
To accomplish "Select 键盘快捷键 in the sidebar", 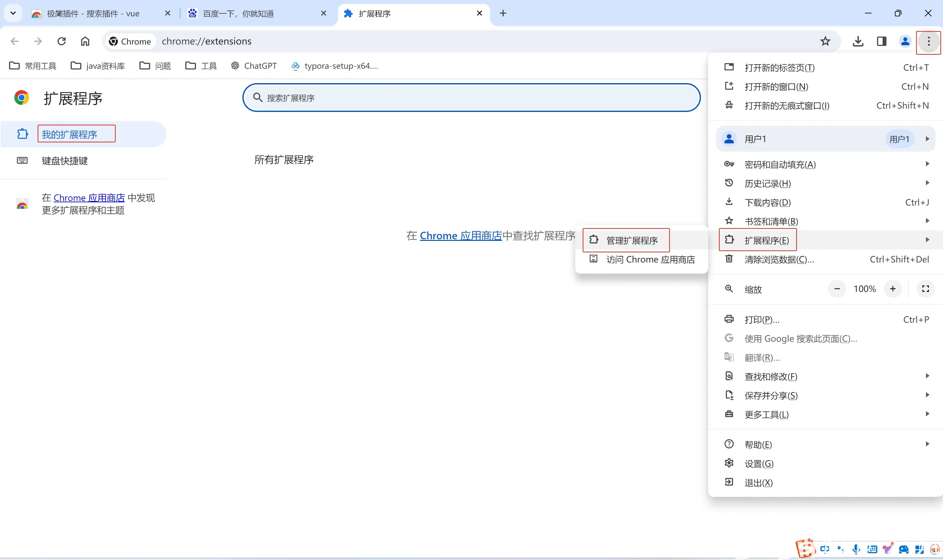I will pyautogui.click(x=83, y=161).
